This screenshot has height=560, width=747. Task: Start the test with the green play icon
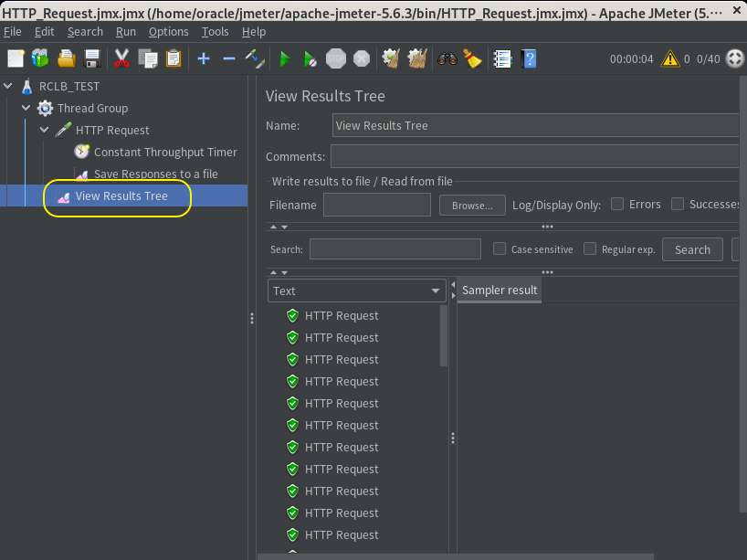tap(285, 58)
